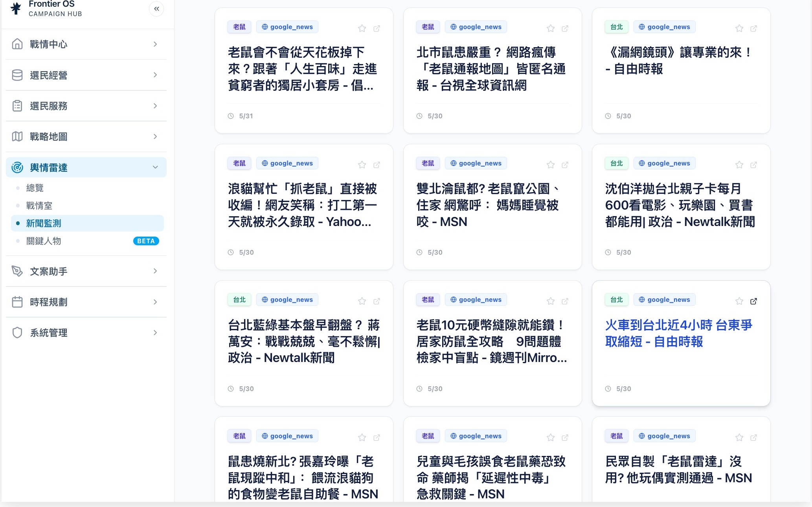Star the 沈伯洋拋台北親子卡 article
This screenshot has width=812, height=507.
tap(739, 165)
